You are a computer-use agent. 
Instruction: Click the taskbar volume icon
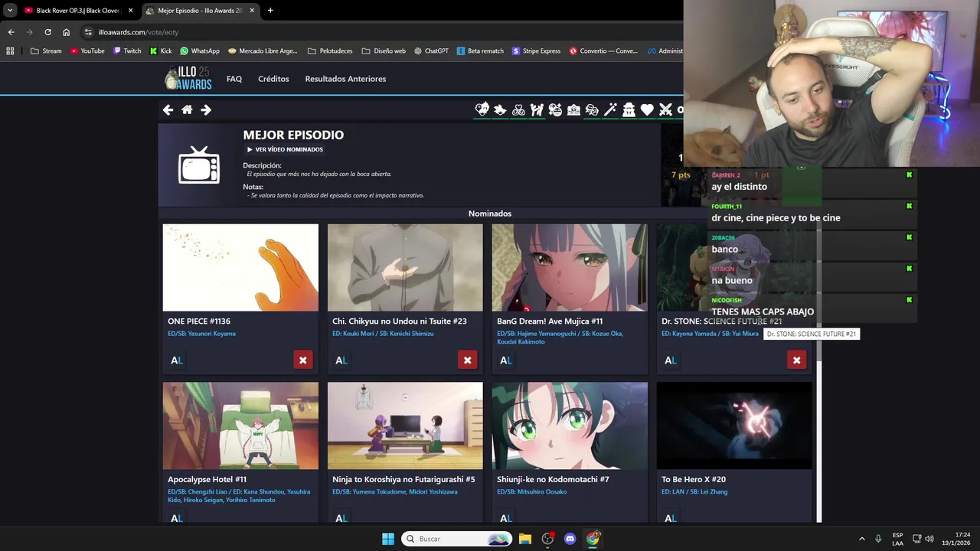pyautogui.click(x=929, y=539)
